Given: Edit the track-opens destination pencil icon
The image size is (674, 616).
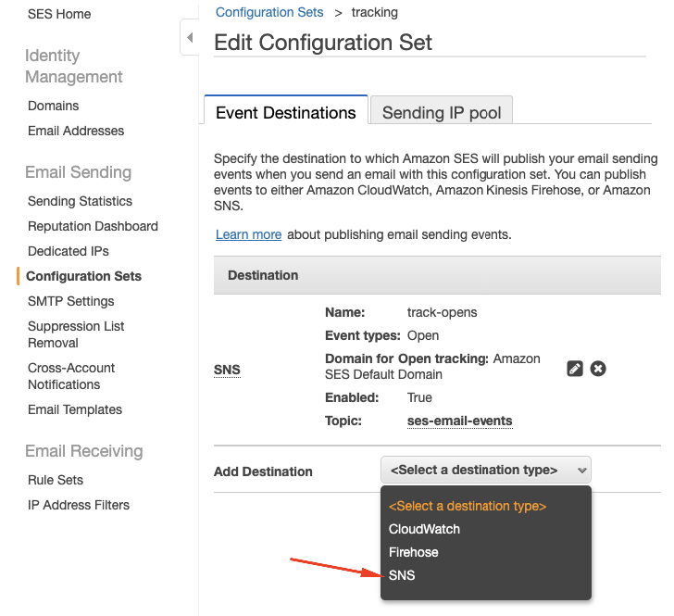Looking at the screenshot, I should pyautogui.click(x=575, y=369).
